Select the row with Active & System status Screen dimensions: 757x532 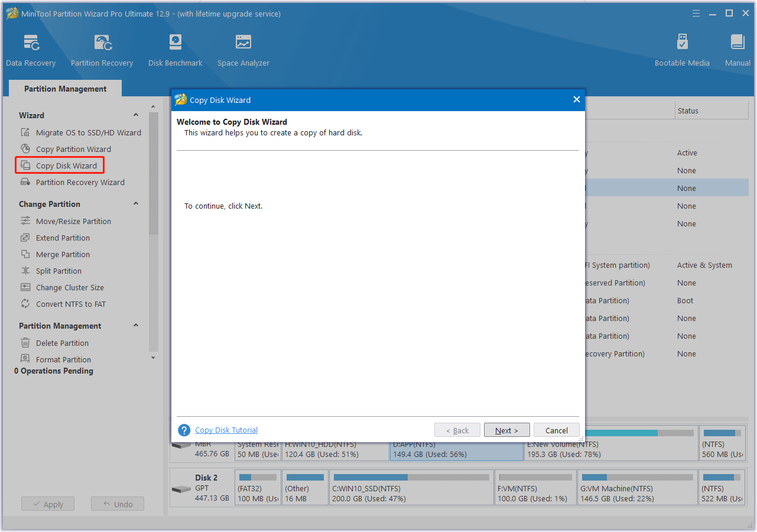pos(667,265)
